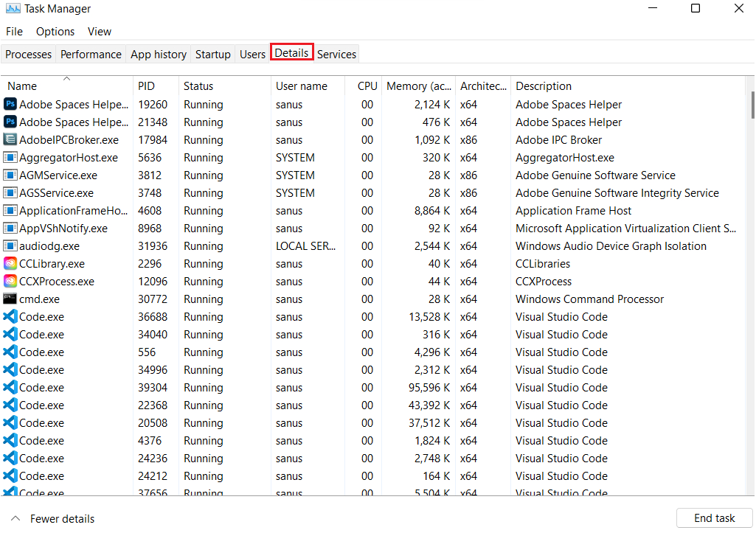Click the ApplicationFrameHost process icon
The width and height of the screenshot is (756, 533).
pos(10,211)
